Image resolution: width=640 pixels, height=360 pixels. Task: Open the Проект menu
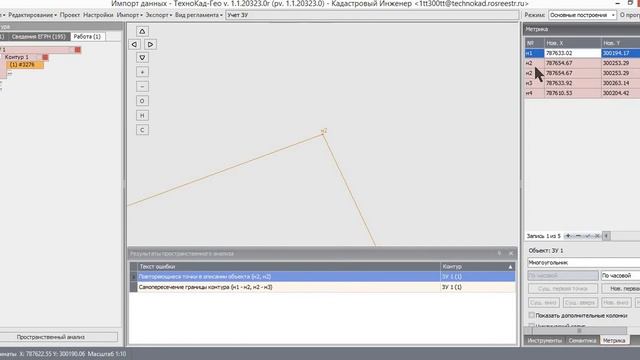pyautogui.click(x=70, y=15)
